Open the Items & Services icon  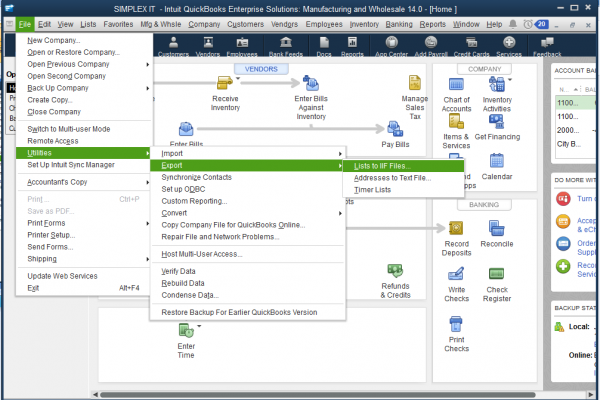[456, 122]
